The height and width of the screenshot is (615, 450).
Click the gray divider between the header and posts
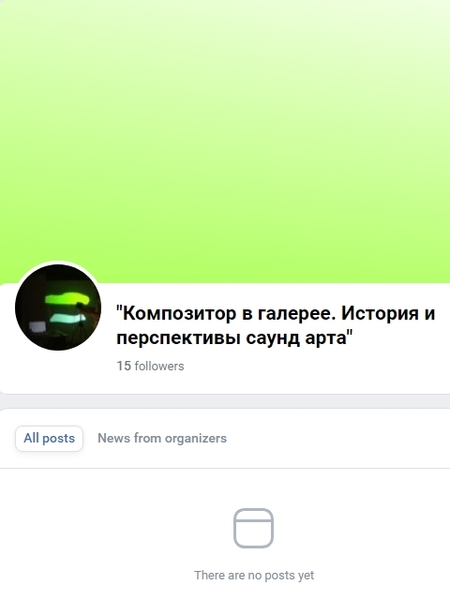225,401
